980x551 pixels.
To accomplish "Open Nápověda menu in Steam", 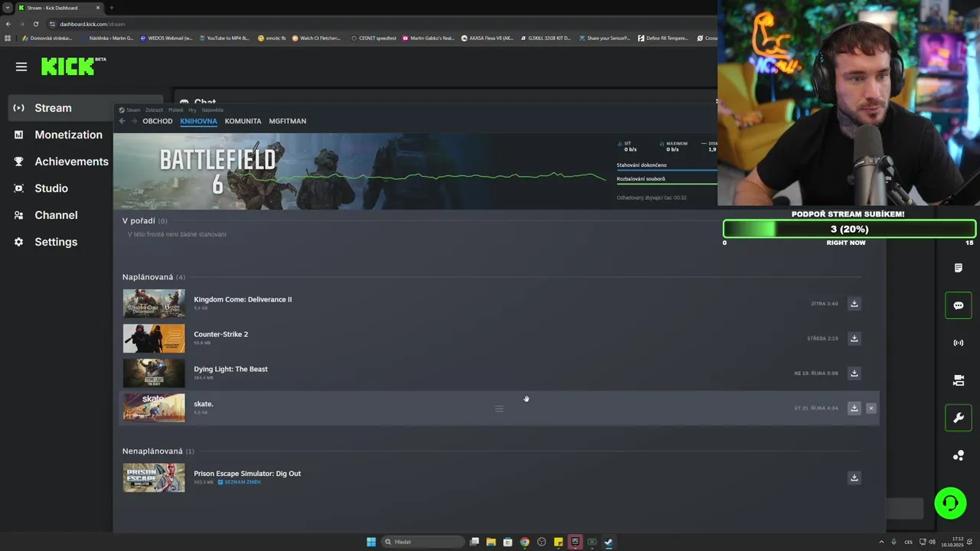I will click(x=212, y=110).
